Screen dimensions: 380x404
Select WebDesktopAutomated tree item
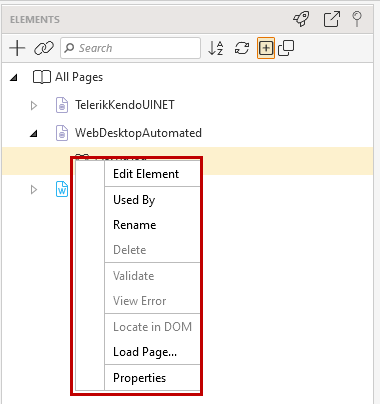pyautogui.click(x=138, y=133)
